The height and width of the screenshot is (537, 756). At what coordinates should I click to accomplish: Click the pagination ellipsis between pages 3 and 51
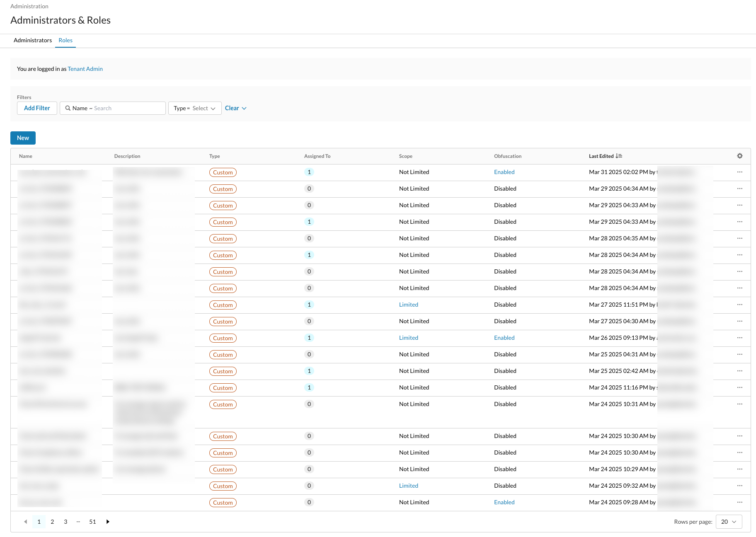[78, 522]
